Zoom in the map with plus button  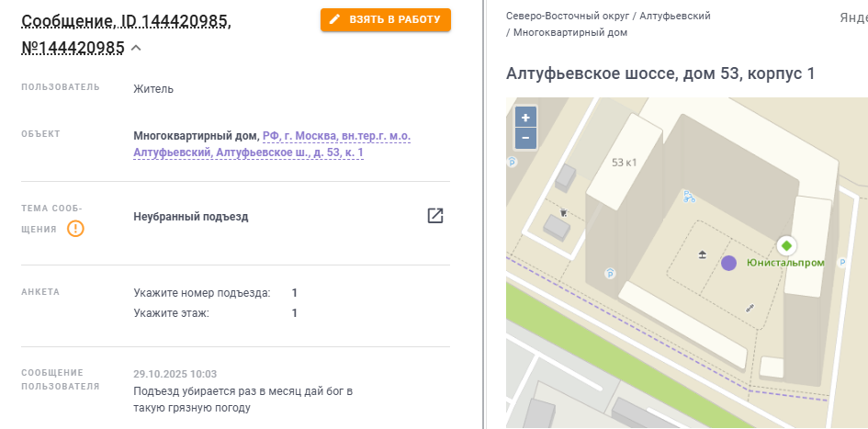(x=525, y=118)
